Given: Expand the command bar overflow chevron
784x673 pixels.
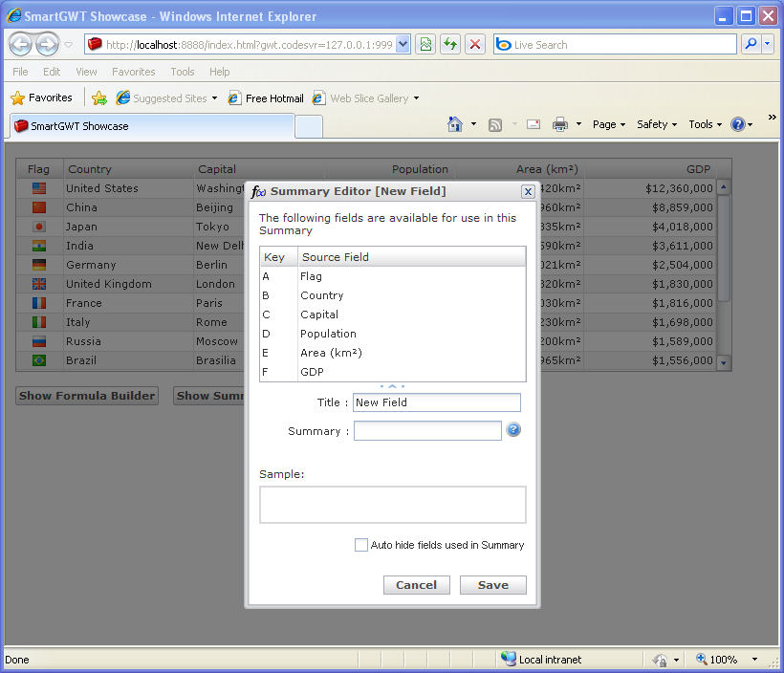Looking at the screenshot, I should point(772,117).
